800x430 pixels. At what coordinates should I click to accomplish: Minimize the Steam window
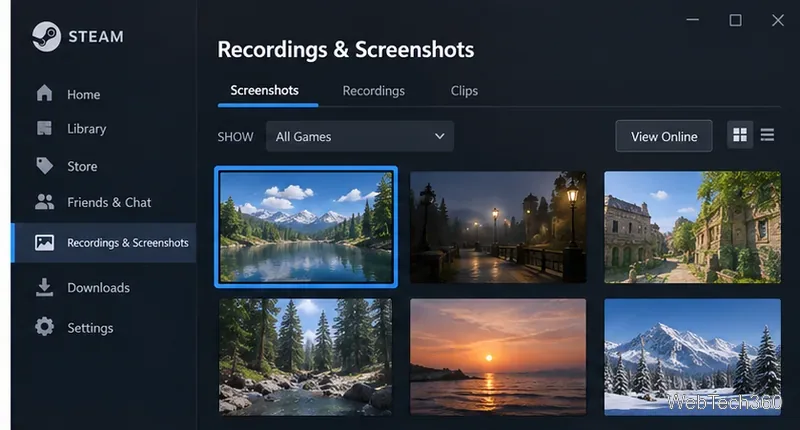pyautogui.click(x=692, y=20)
